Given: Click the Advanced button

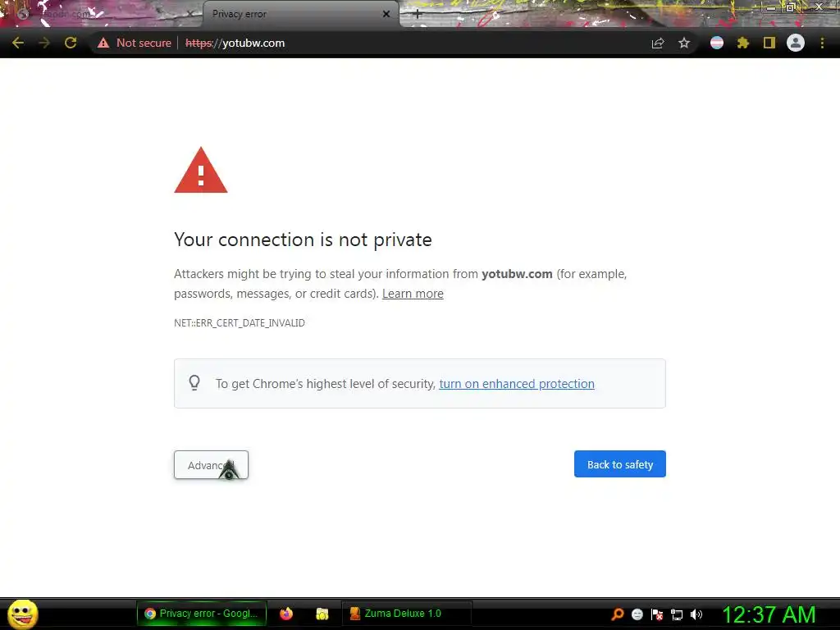Looking at the screenshot, I should point(211,464).
